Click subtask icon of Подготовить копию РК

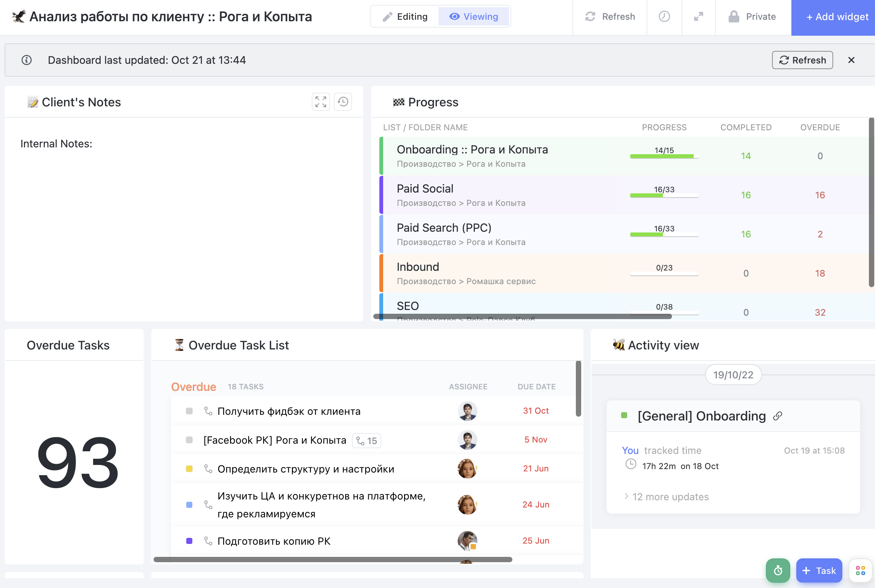coord(208,541)
